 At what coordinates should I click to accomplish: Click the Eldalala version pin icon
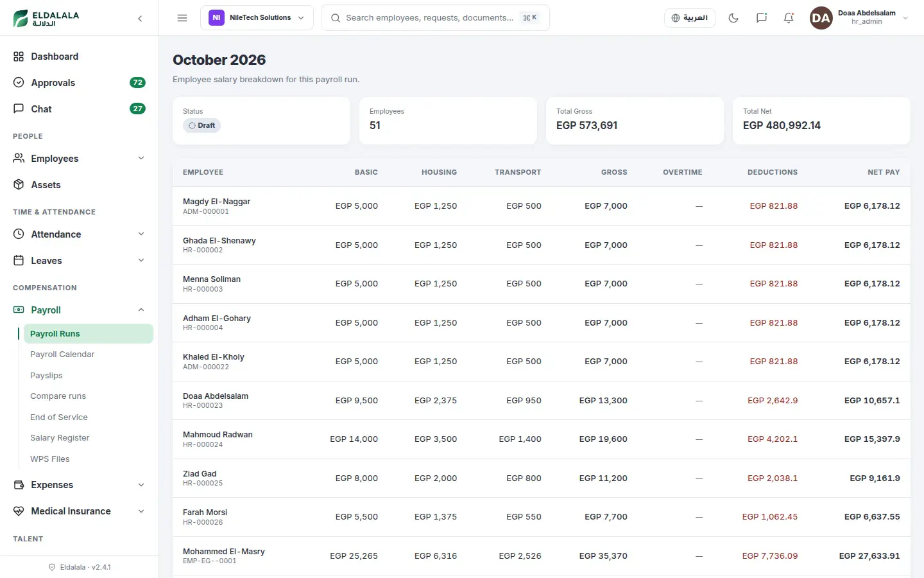52,567
